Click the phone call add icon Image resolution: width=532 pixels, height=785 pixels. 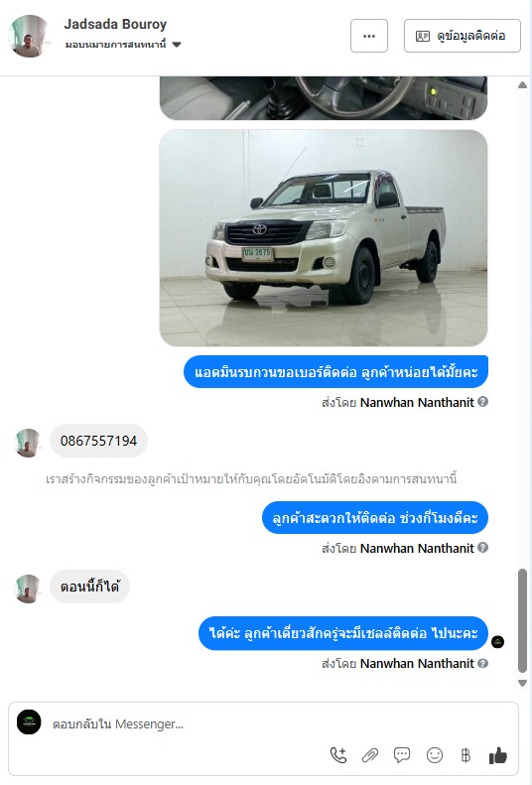pyautogui.click(x=338, y=755)
